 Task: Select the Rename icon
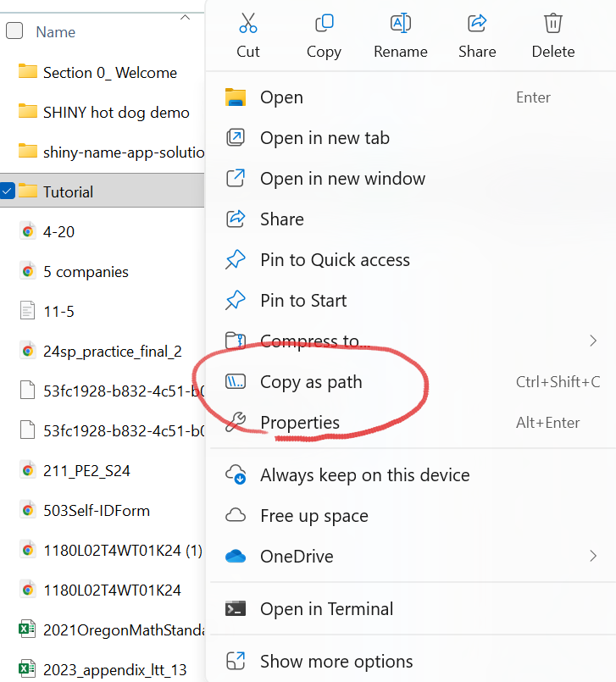pos(400,22)
